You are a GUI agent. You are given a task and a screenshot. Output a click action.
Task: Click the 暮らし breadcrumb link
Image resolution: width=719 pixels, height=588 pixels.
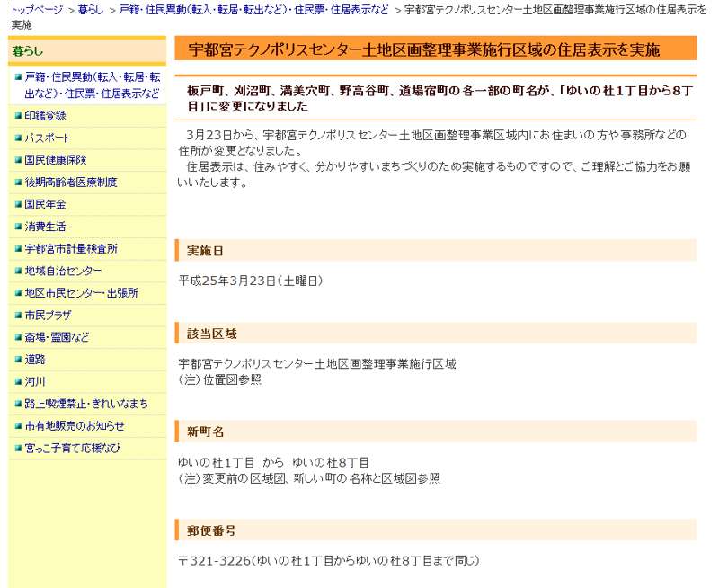pos(91,9)
